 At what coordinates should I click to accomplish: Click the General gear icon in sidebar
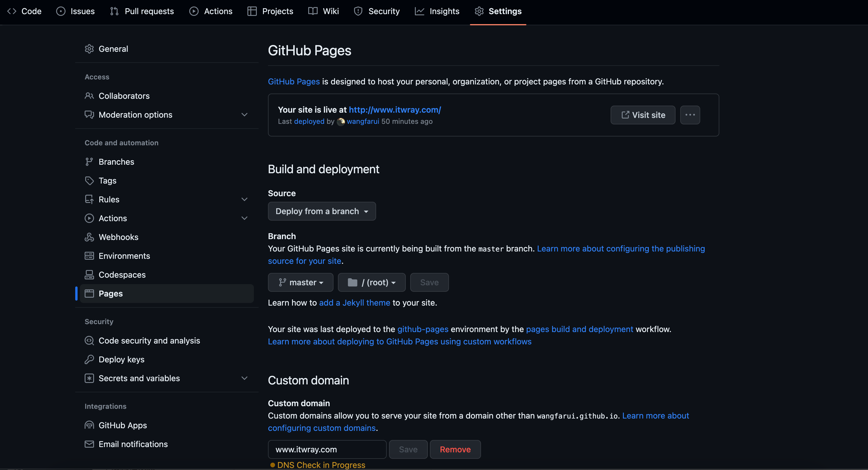[x=89, y=49]
